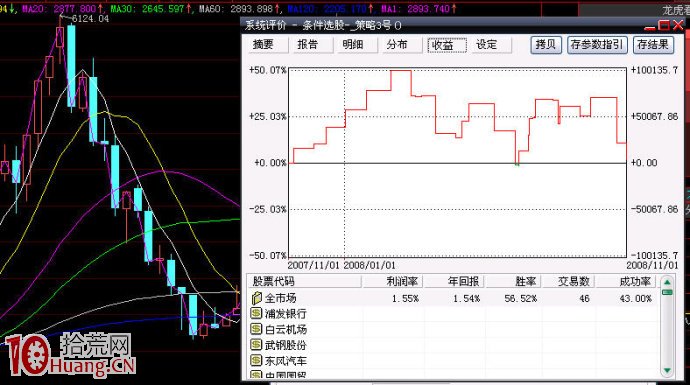690x385 pixels.
Task: Click the list scrollbar down arrow
Action: (667, 370)
